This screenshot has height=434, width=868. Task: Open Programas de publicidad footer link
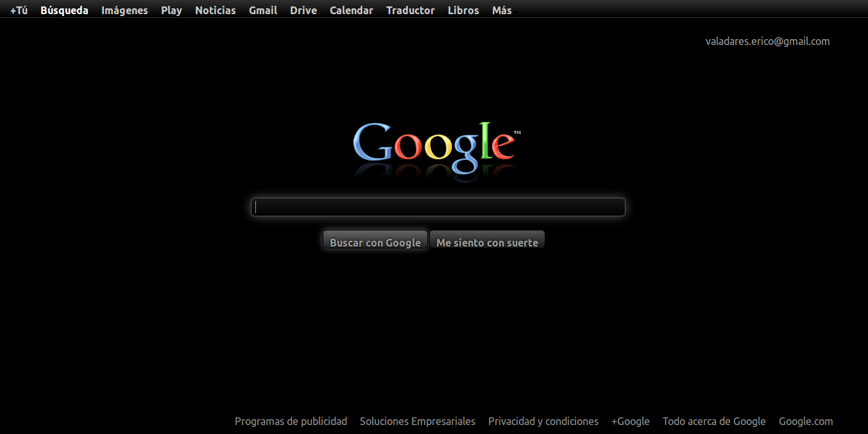[x=291, y=421]
